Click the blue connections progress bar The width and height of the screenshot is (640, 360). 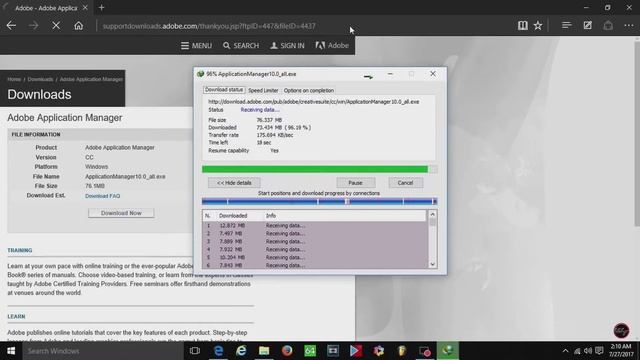319,201
